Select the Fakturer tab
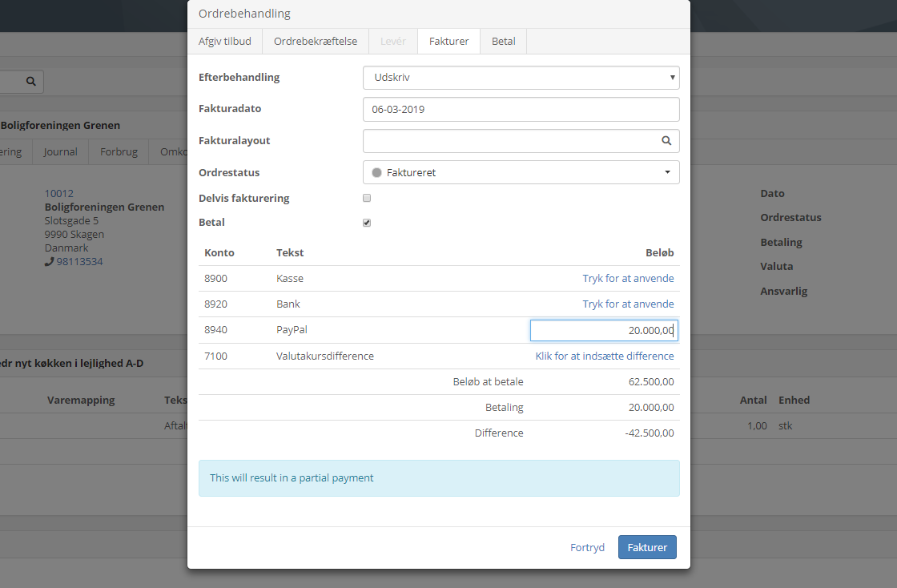 click(x=448, y=42)
